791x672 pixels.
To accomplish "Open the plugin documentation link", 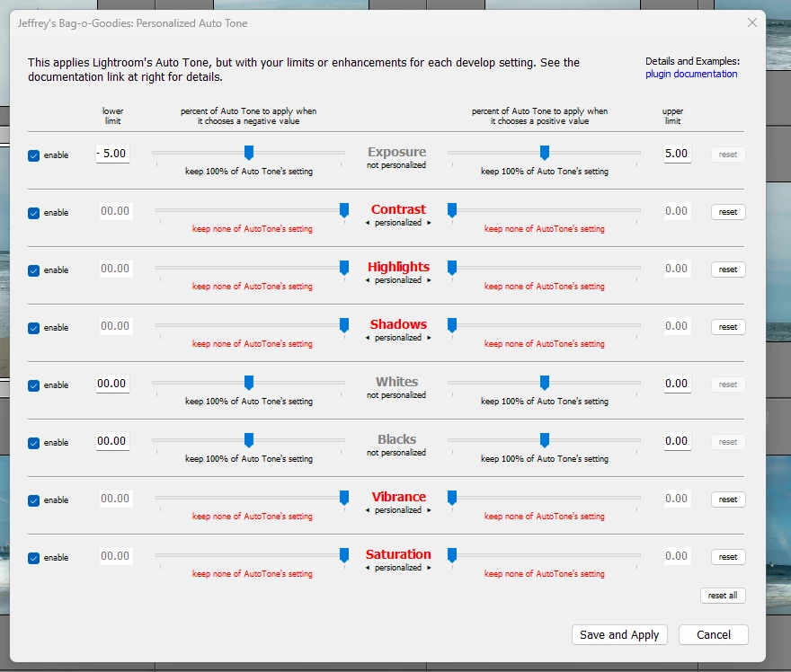I will (x=691, y=74).
